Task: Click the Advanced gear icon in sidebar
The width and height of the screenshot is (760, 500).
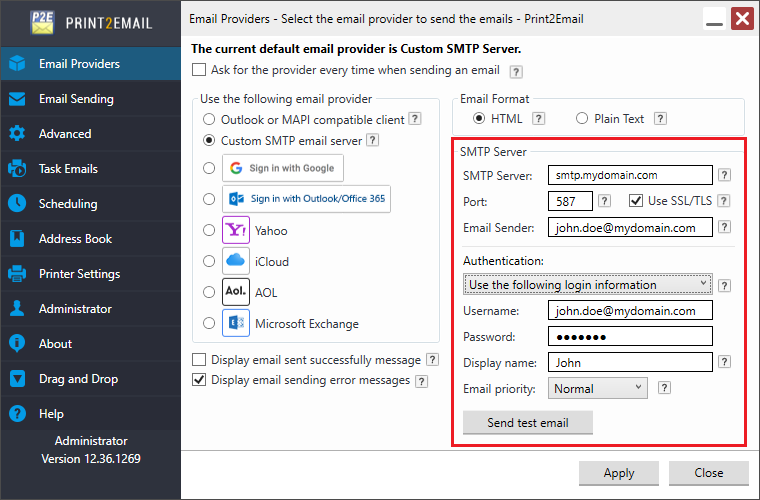Action: click(x=17, y=134)
